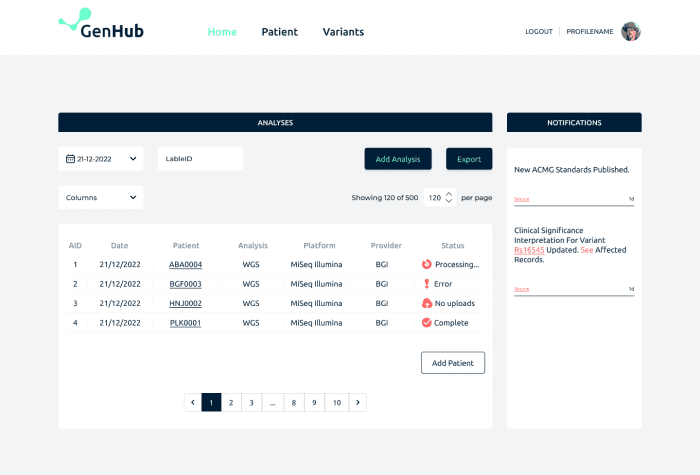Click the Processing... status text

click(x=457, y=264)
